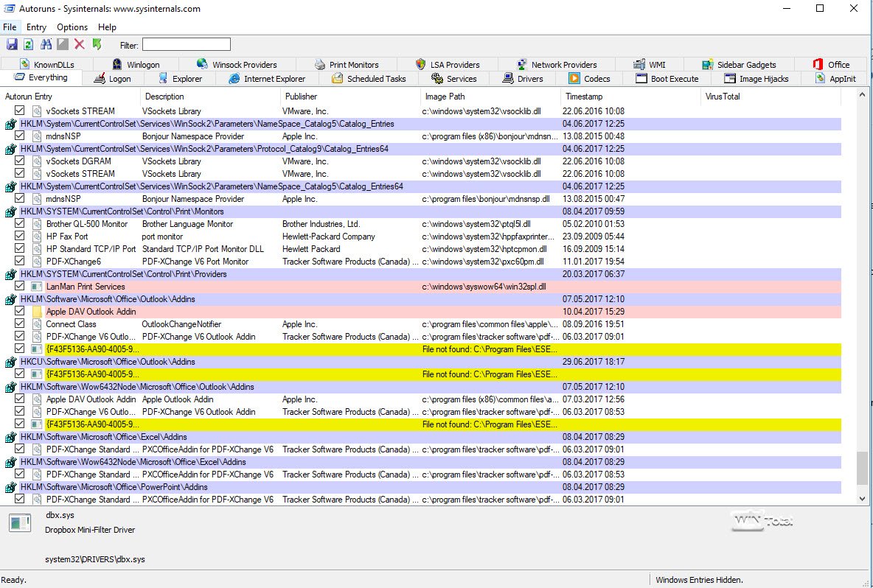Click the Refresh toolbar icon
This screenshot has width=873, height=588.
[x=28, y=45]
